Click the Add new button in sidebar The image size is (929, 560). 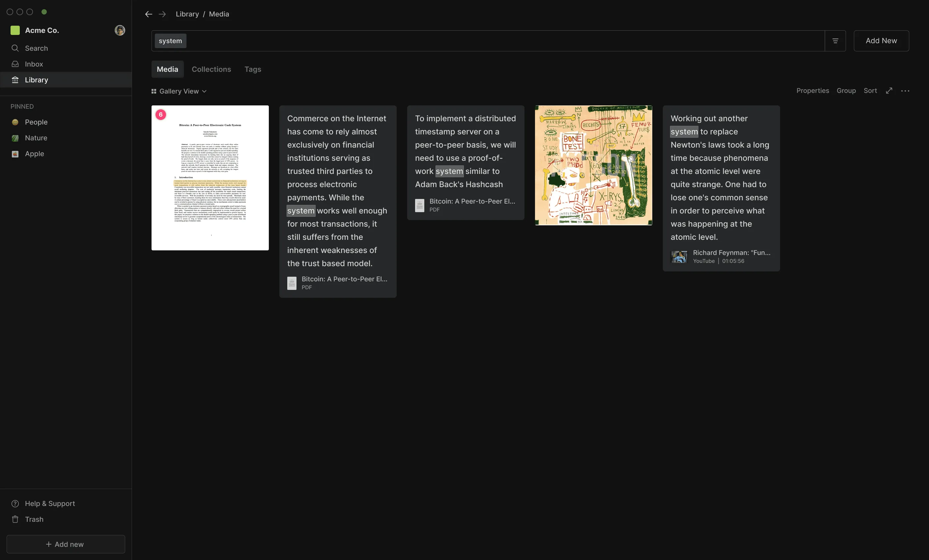pos(66,544)
